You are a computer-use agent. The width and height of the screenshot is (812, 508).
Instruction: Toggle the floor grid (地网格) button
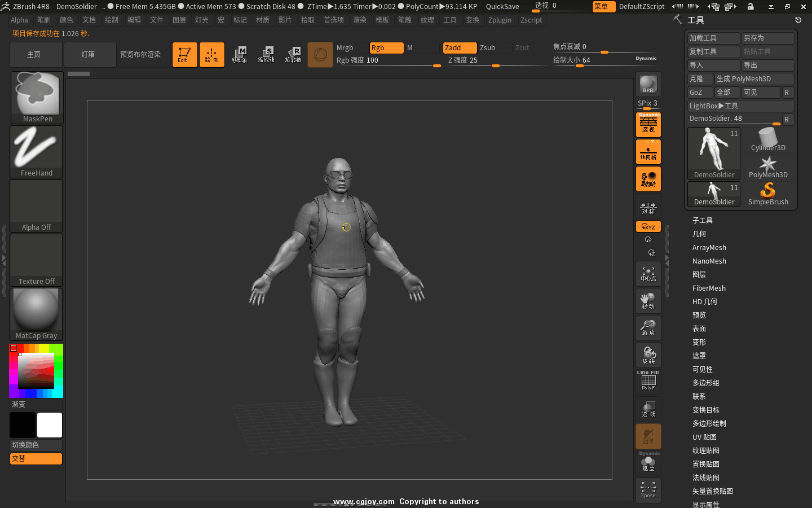click(x=648, y=152)
